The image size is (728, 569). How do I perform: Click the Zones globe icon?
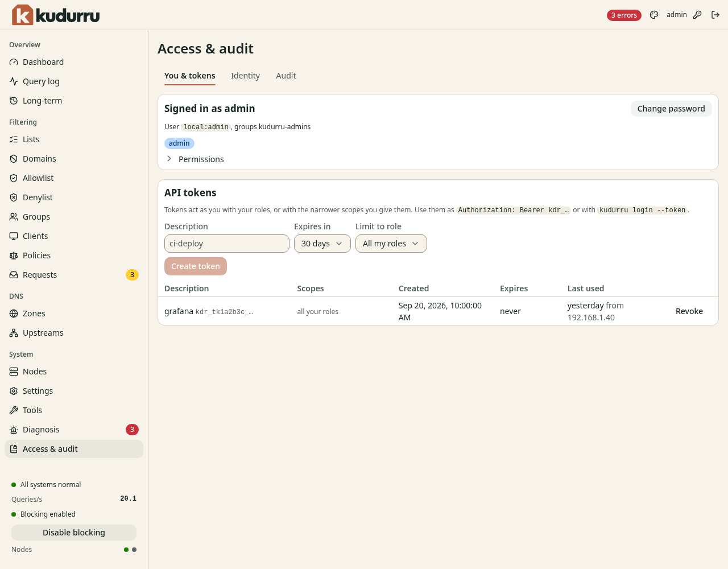[14, 314]
